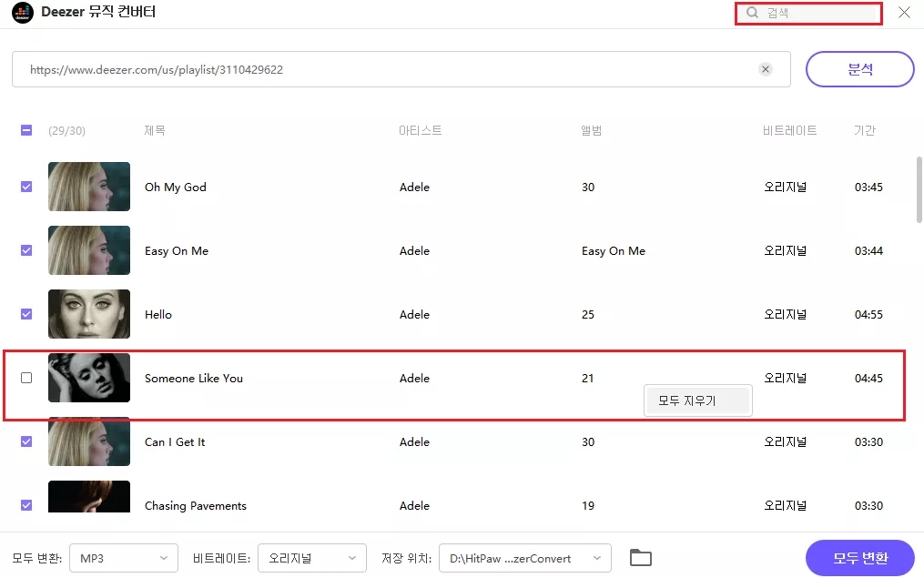924x578 pixels.
Task: Uncheck the Can I Get It track
Action: tap(26, 441)
